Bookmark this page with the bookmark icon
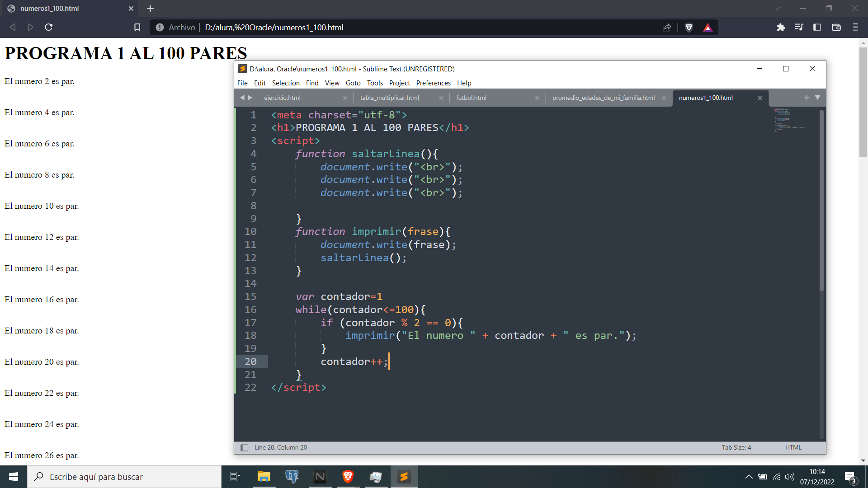The image size is (868, 488). [x=137, y=27]
